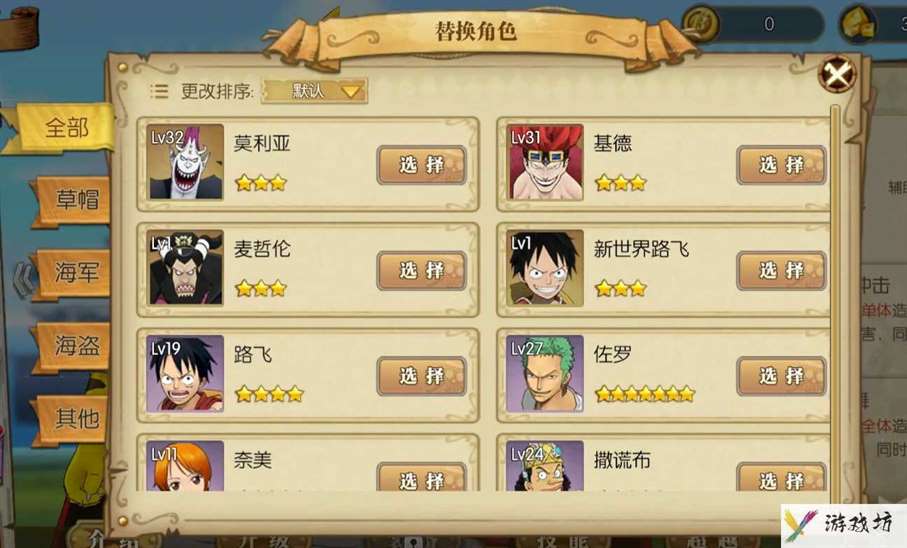
Task: Click the list sort icon beside 更改排序
Action: 158,91
